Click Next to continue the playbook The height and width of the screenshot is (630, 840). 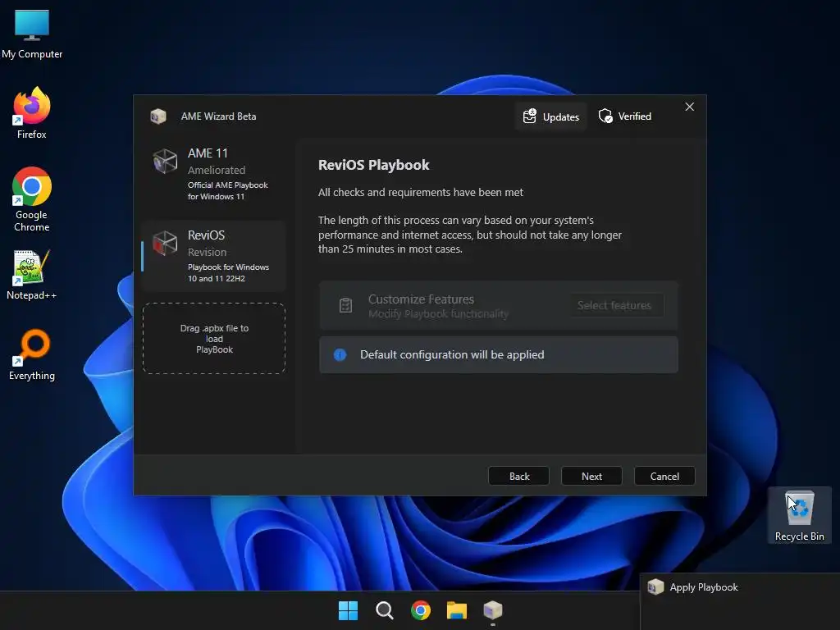tap(591, 477)
